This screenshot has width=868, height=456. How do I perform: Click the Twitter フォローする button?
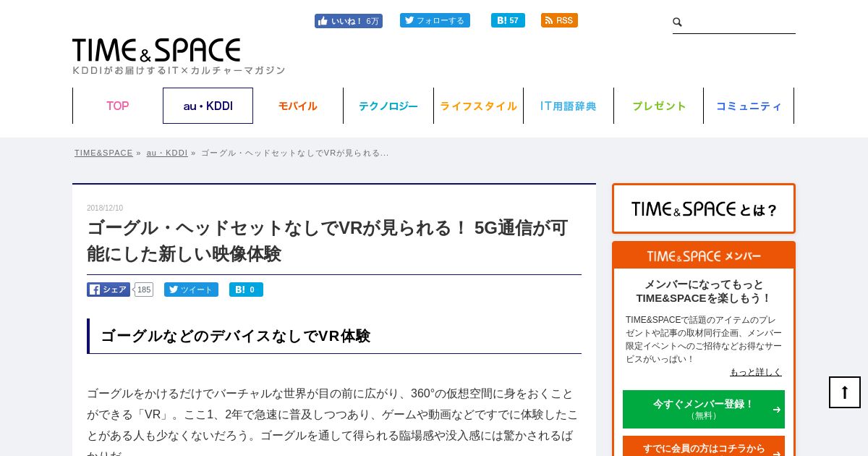[x=435, y=20]
